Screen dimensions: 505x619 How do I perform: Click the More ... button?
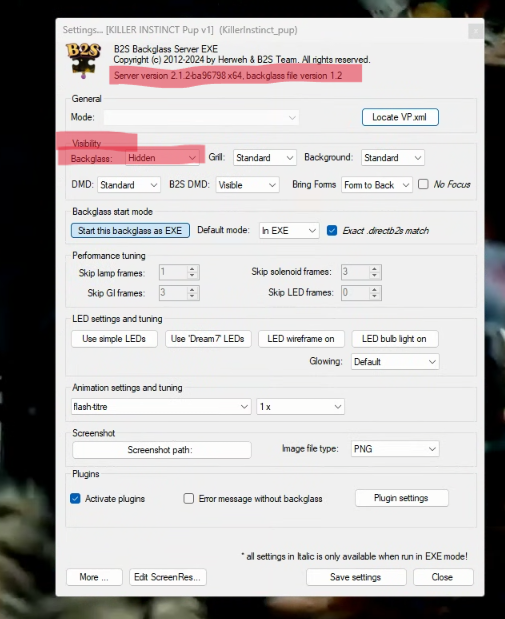pyautogui.click(x=94, y=577)
